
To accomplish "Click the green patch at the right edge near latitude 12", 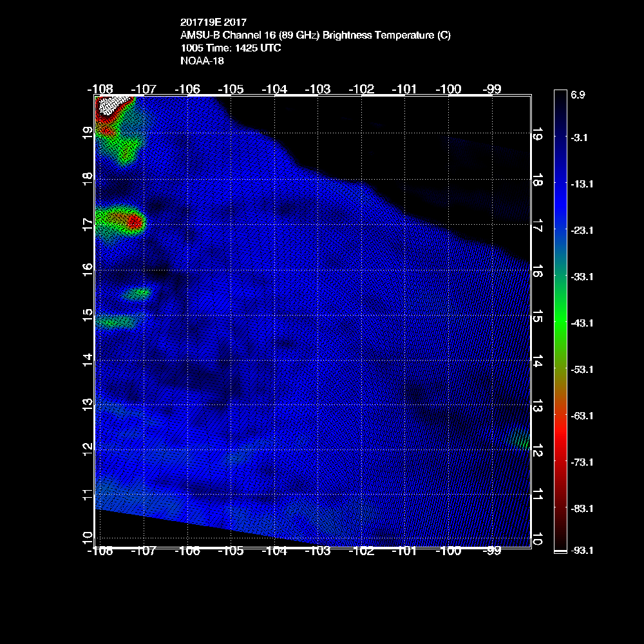I will pyautogui.click(x=520, y=439).
